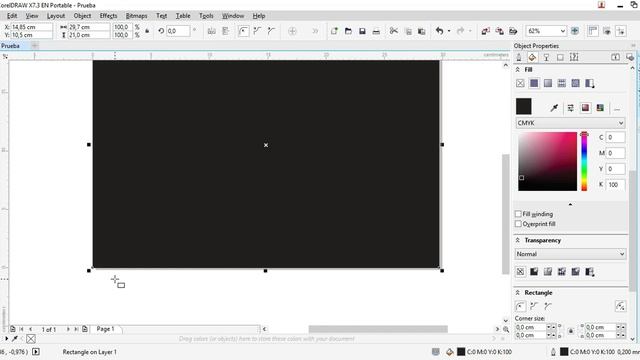Click the C value field
The image size is (640, 360).
(x=615, y=137)
